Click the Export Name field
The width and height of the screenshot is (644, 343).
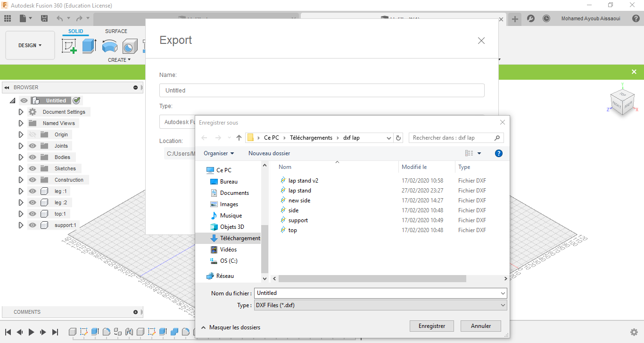[x=322, y=90]
